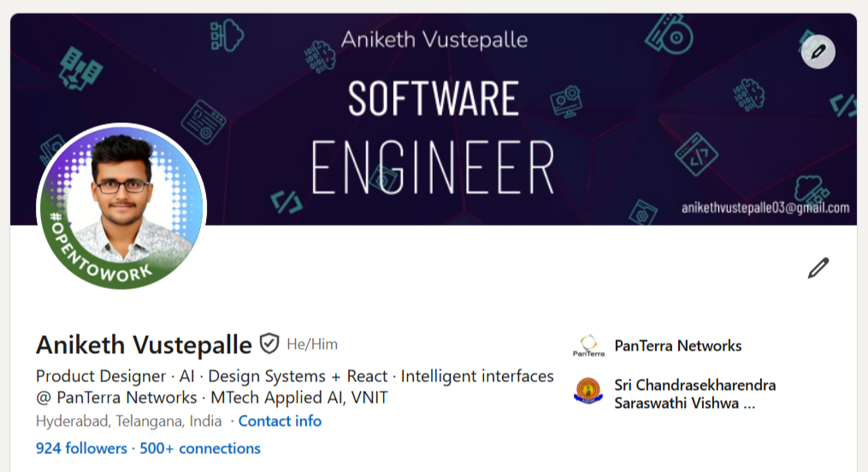
Task: Click the Product Designer headline text
Action: 294,386
